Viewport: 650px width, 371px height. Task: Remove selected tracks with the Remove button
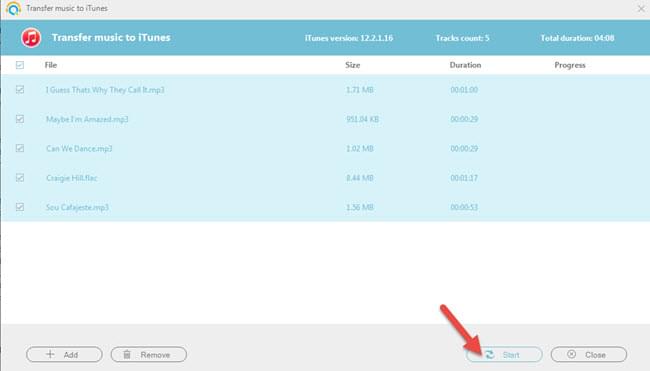pyautogui.click(x=149, y=354)
